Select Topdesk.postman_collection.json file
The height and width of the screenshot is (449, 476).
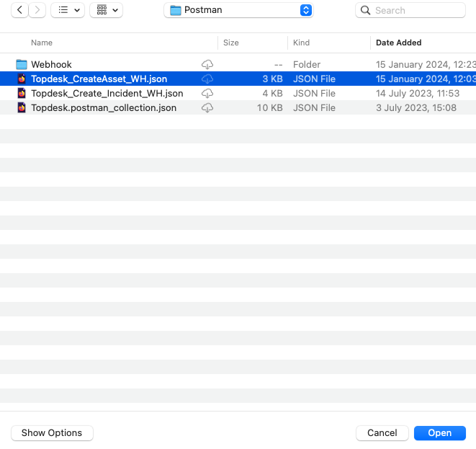[238, 107]
